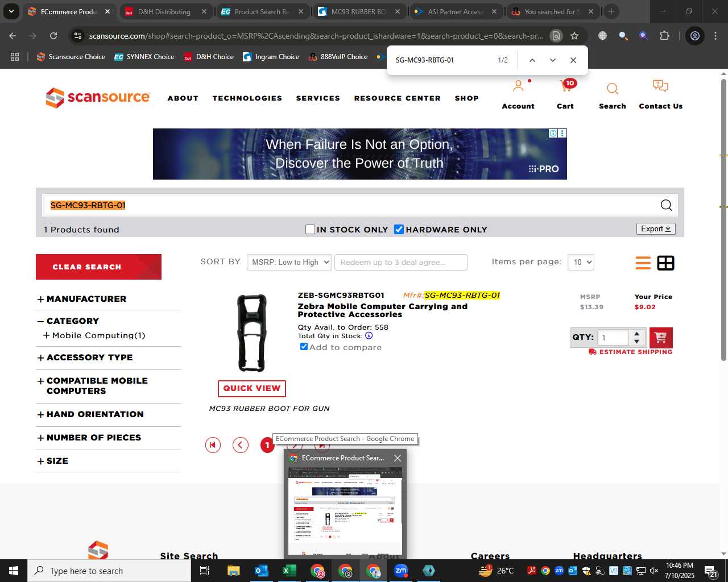Open the About menu

(183, 98)
